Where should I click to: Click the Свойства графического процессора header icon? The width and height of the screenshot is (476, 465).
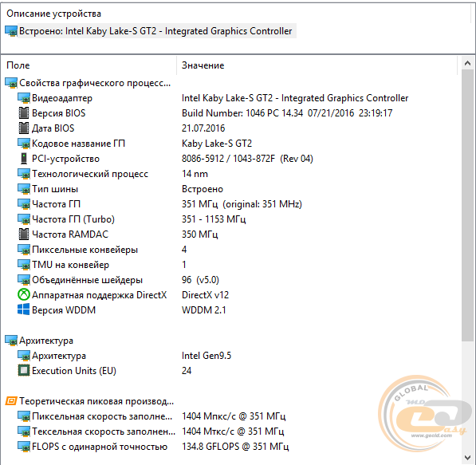pos(11,83)
